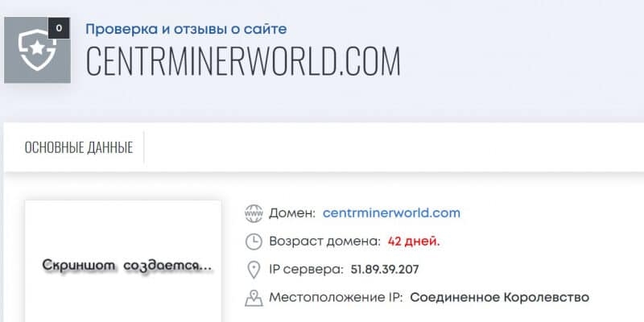The image size is (644, 322).
Task: Click the www globe icon beside Домен
Action: pyautogui.click(x=254, y=213)
